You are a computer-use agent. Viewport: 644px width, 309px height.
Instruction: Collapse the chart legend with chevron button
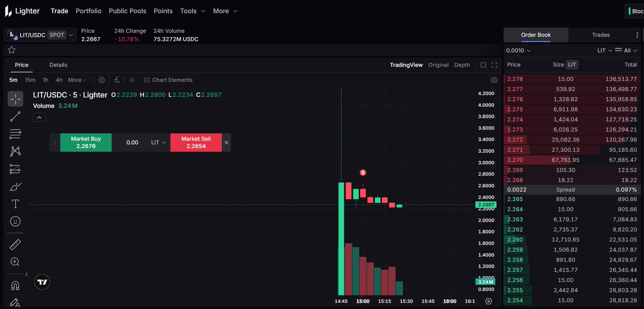click(x=39, y=117)
